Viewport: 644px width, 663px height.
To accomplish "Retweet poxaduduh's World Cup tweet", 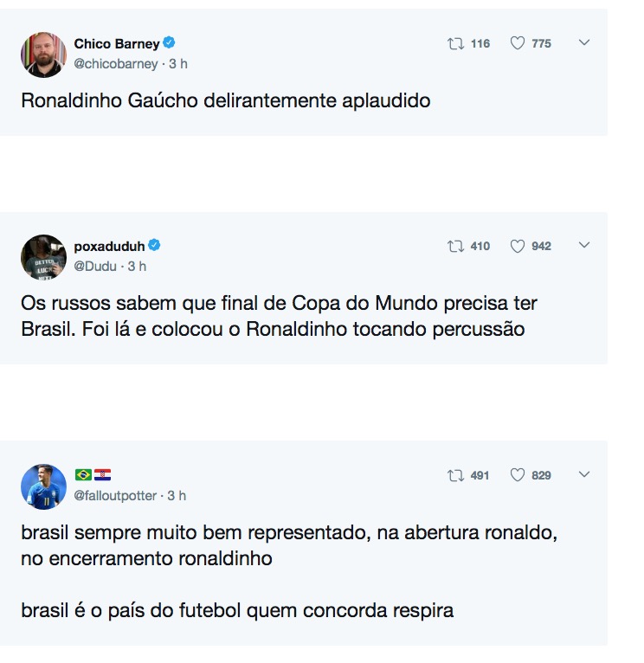I will coord(455,246).
